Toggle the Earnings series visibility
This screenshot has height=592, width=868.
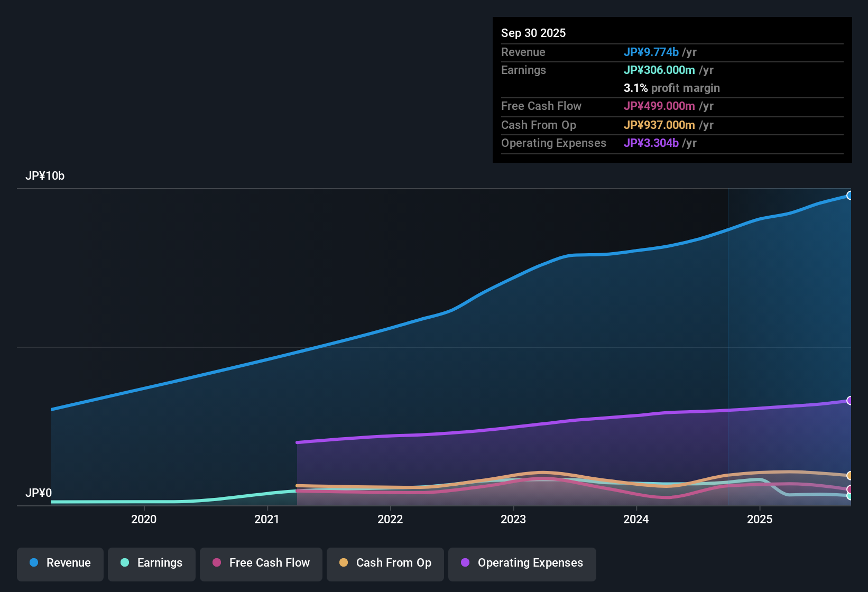151,563
